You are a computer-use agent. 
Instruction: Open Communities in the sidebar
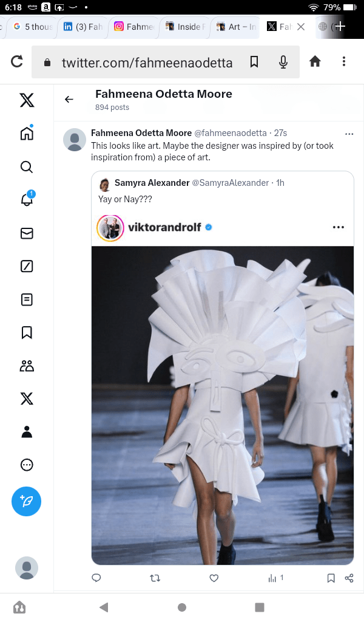click(x=27, y=366)
